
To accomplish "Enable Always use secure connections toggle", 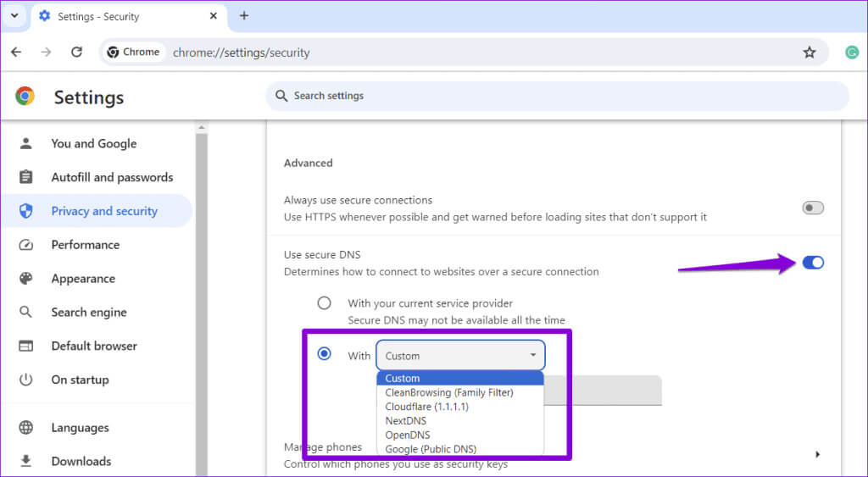I will pyautogui.click(x=812, y=208).
